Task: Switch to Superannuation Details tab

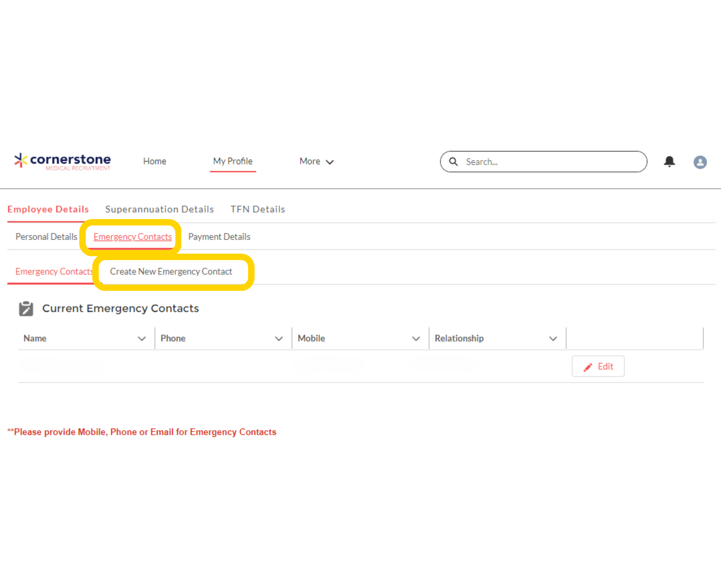Action: pos(159,209)
